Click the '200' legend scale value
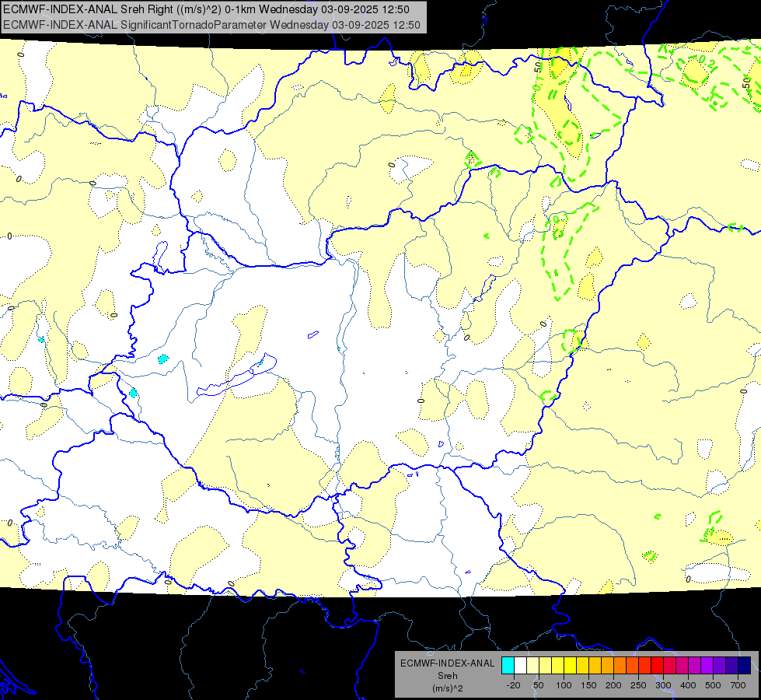 click(x=613, y=685)
